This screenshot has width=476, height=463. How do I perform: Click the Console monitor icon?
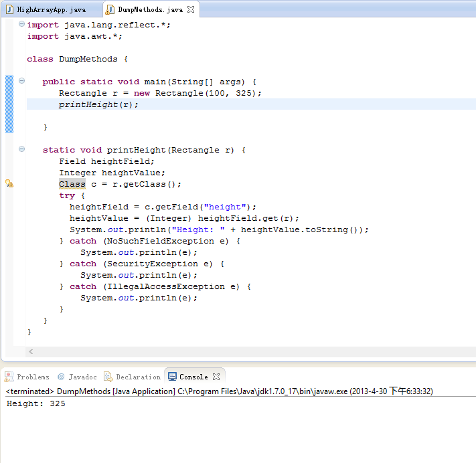coord(172,377)
